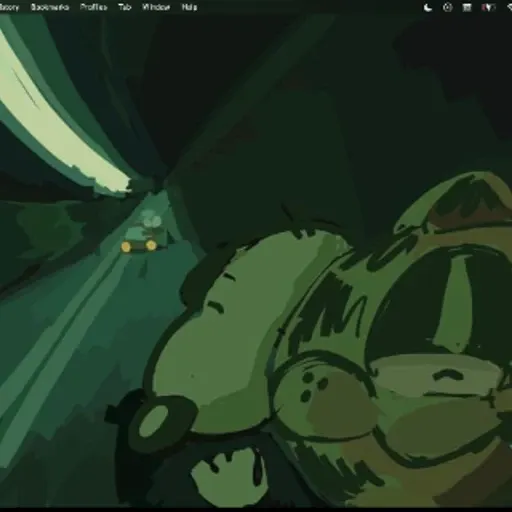The width and height of the screenshot is (512, 512).
Task: Open the Bookmarks menu
Action: (50, 7)
